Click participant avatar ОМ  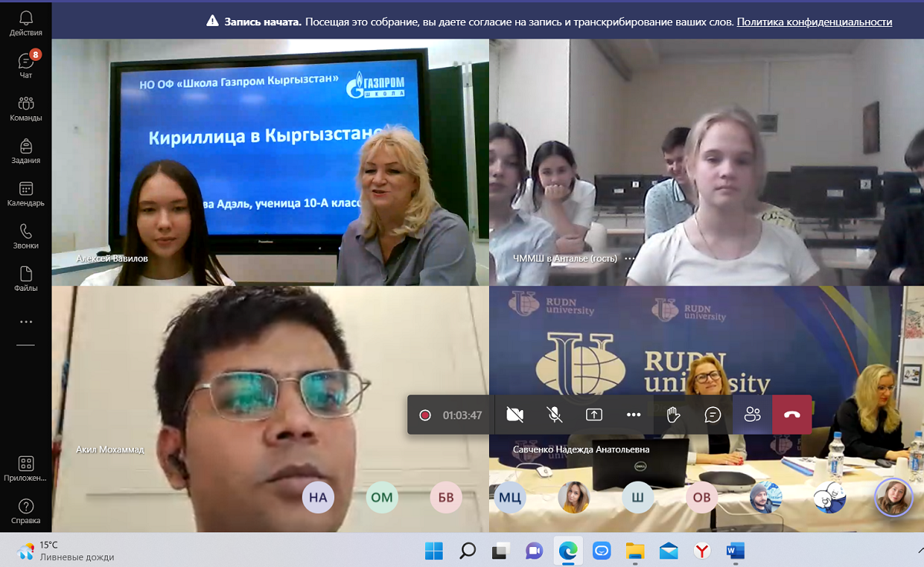[x=382, y=497]
